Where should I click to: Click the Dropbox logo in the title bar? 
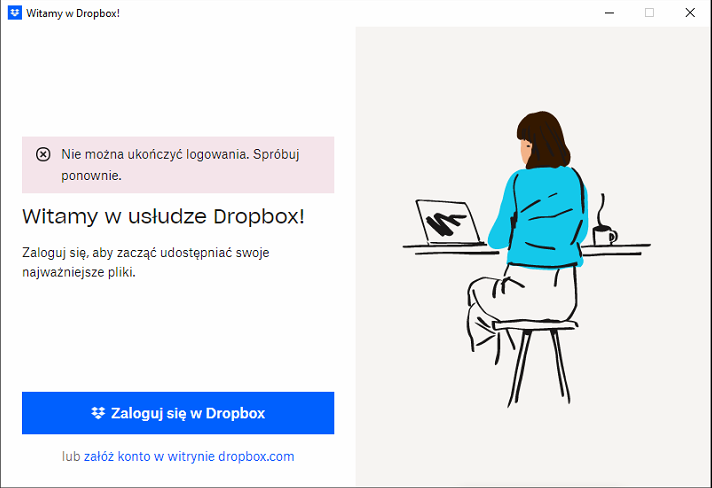click(x=15, y=13)
